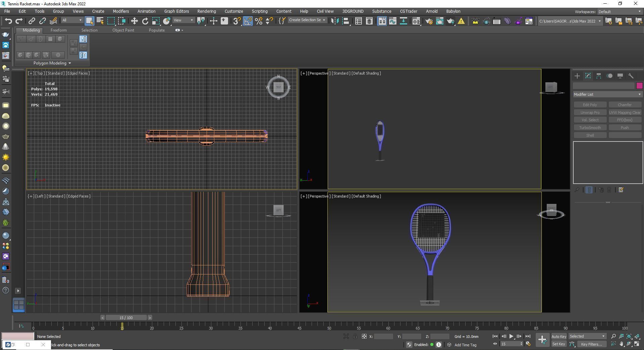644x350 pixels.
Task: Open the Arnold menu
Action: point(432,11)
